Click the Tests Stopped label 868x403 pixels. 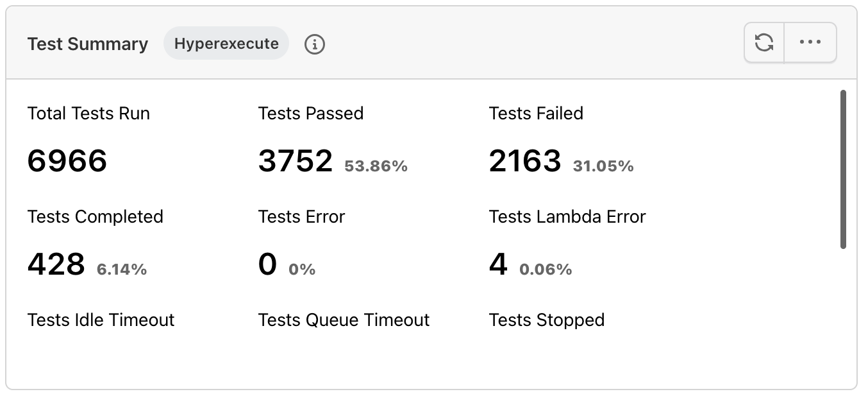tap(547, 320)
